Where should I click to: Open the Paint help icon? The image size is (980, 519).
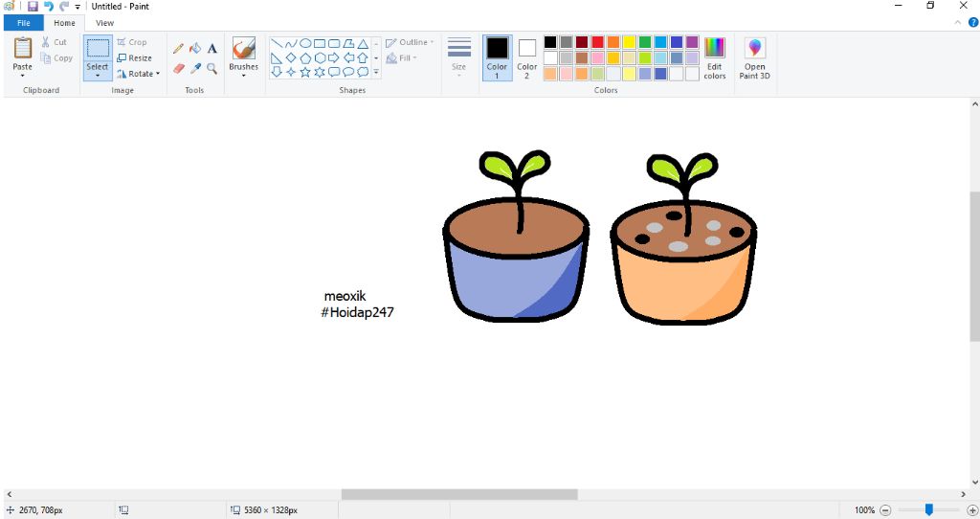pyautogui.click(x=973, y=23)
